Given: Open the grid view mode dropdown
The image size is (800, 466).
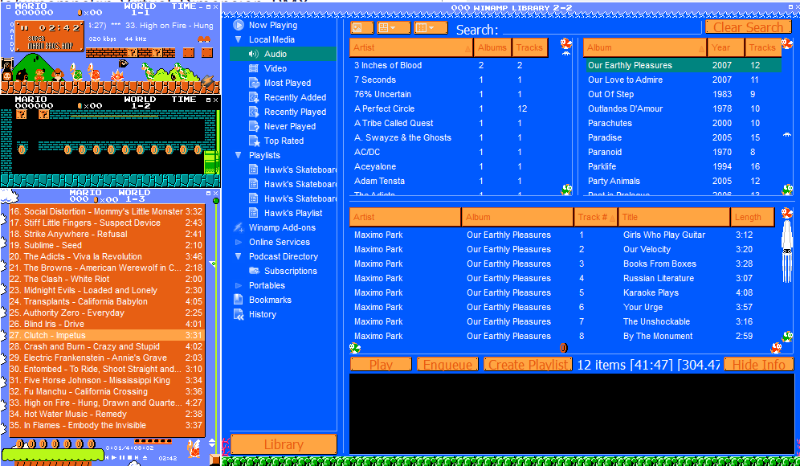Looking at the screenshot, I should coord(393,28).
